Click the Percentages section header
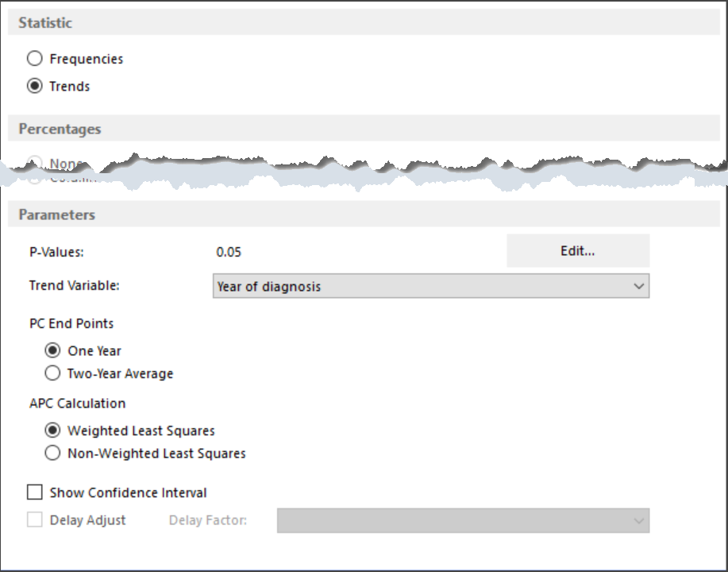 [x=59, y=128]
